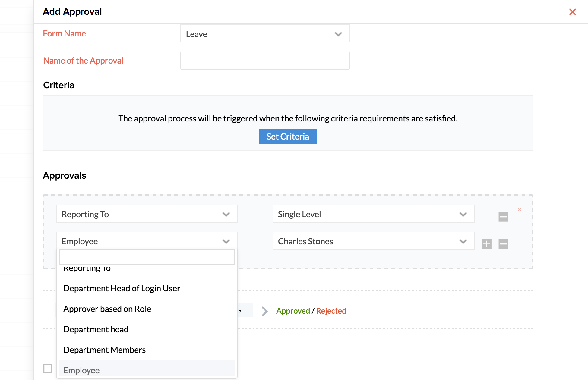This screenshot has height=380, width=588.
Task: Open the Form Name Leave dropdown
Action: coord(265,34)
